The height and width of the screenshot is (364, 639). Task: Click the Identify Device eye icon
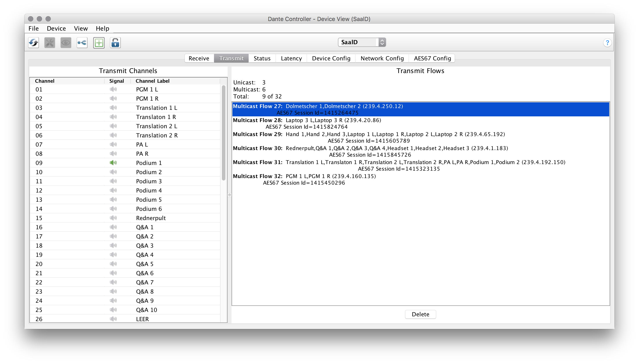coord(66,43)
